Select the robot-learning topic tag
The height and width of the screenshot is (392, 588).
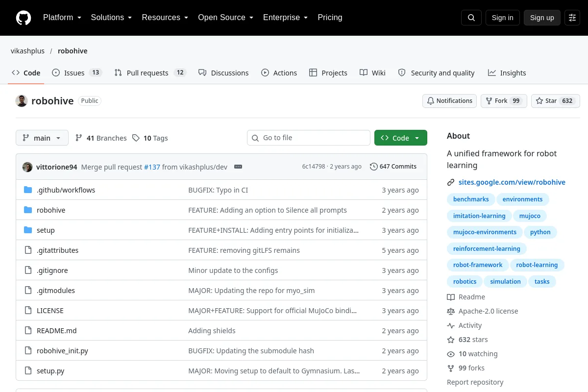[x=537, y=265]
